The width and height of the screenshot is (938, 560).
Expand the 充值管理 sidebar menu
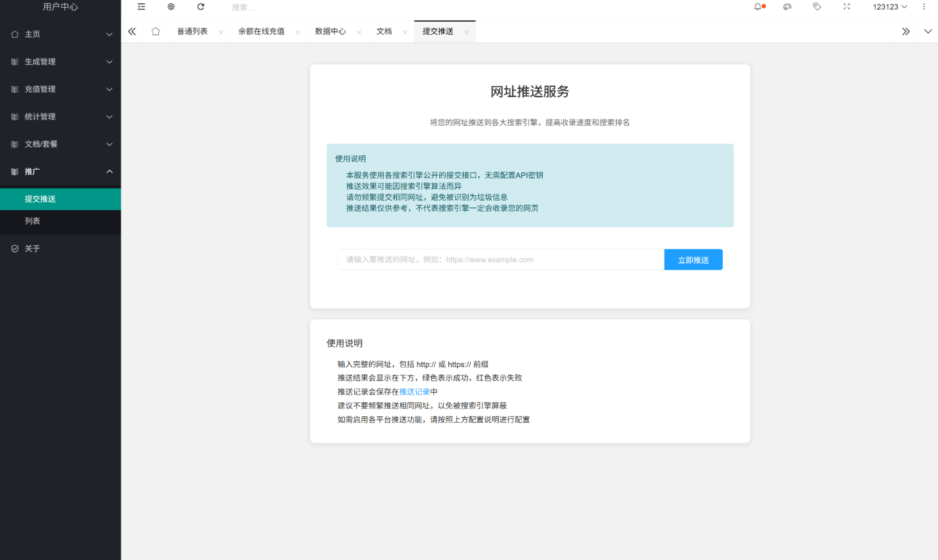tap(60, 89)
